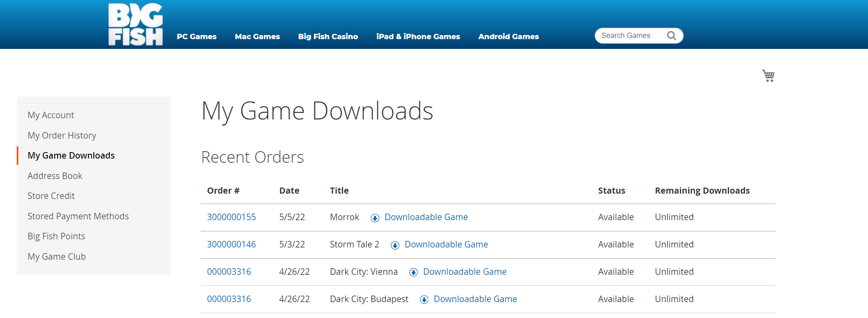
Task: Open order 3000000155
Action: [x=231, y=217]
